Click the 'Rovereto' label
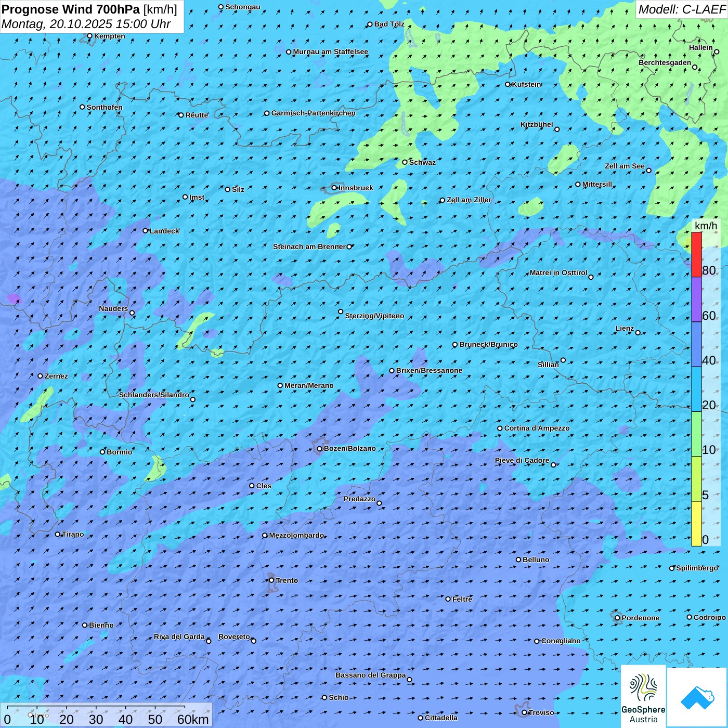The height and width of the screenshot is (728, 728). 234,636
